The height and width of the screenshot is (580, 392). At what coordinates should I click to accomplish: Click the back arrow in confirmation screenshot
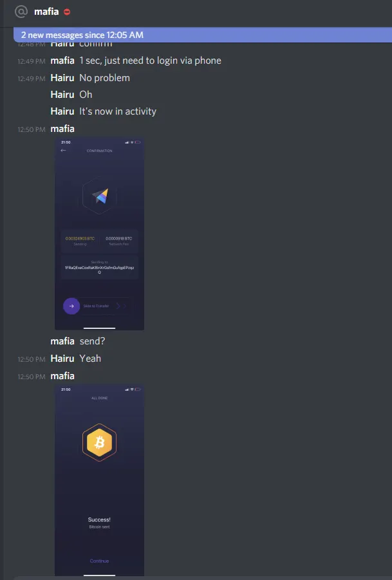point(63,150)
